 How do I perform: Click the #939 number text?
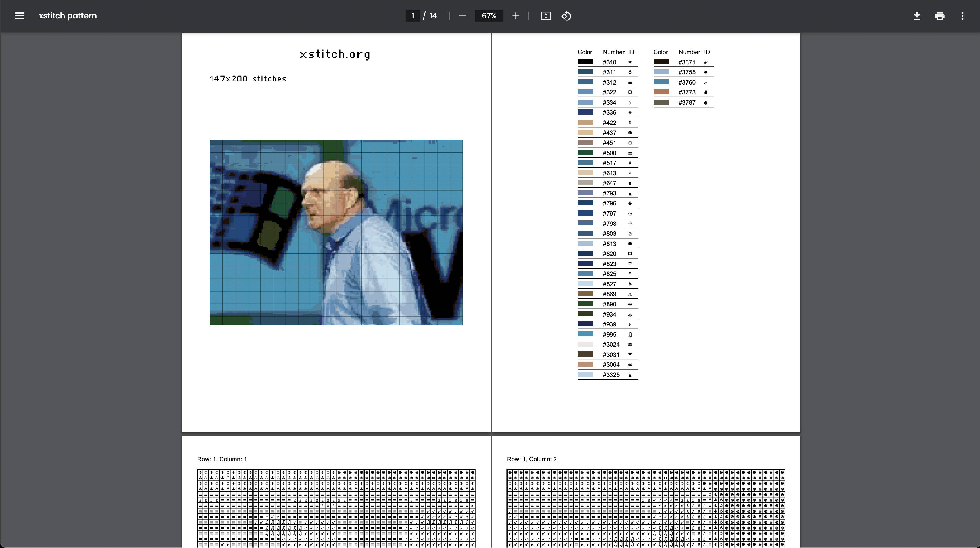(610, 324)
